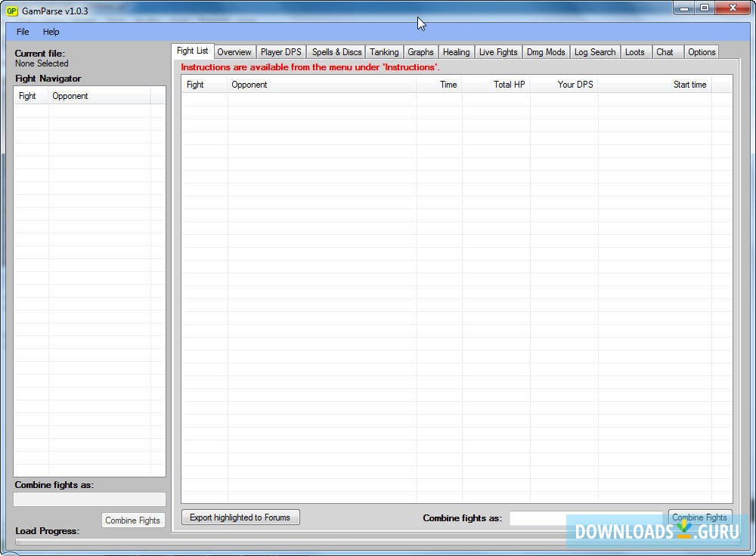Switch to the Loots tab

[x=634, y=52]
